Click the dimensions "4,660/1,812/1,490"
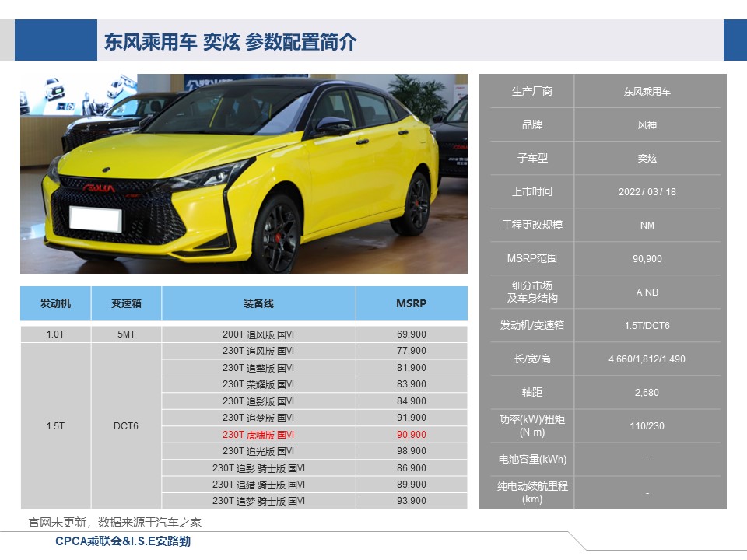 (647, 359)
